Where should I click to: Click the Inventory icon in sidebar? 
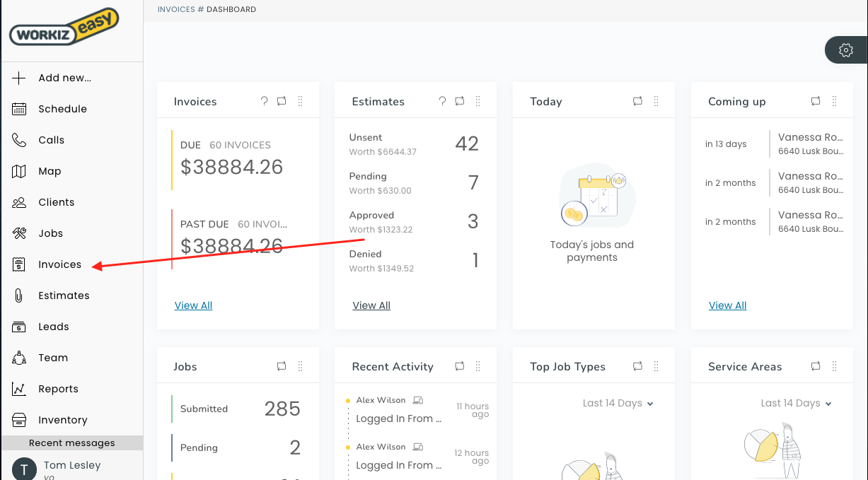pos(19,420)
